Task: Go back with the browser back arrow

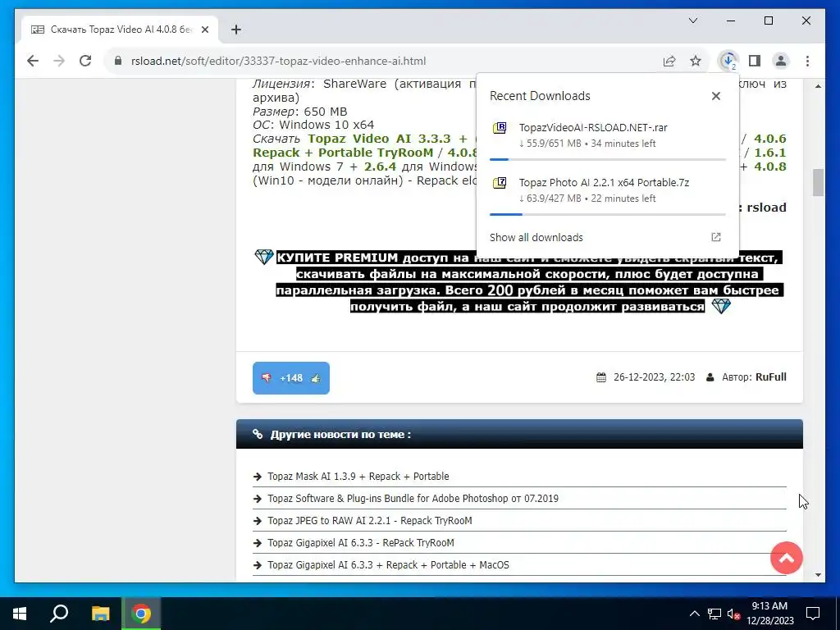Action: tap(33, 61)
